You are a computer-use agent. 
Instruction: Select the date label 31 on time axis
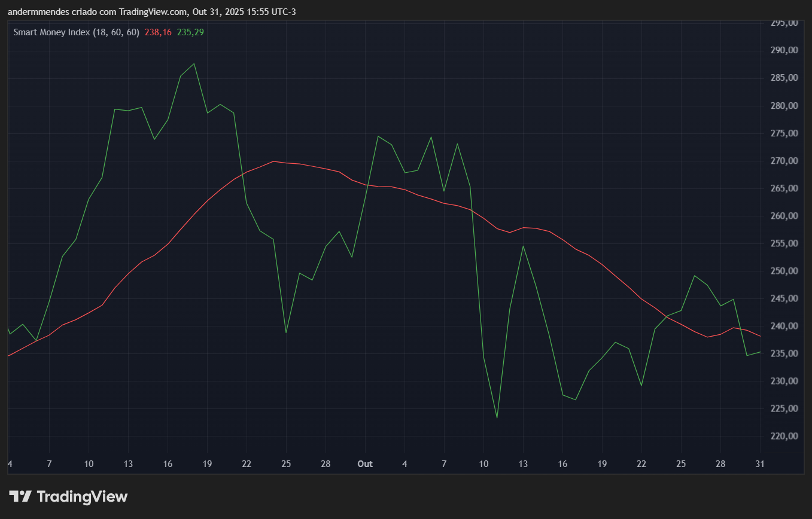[x=759, y=464]
